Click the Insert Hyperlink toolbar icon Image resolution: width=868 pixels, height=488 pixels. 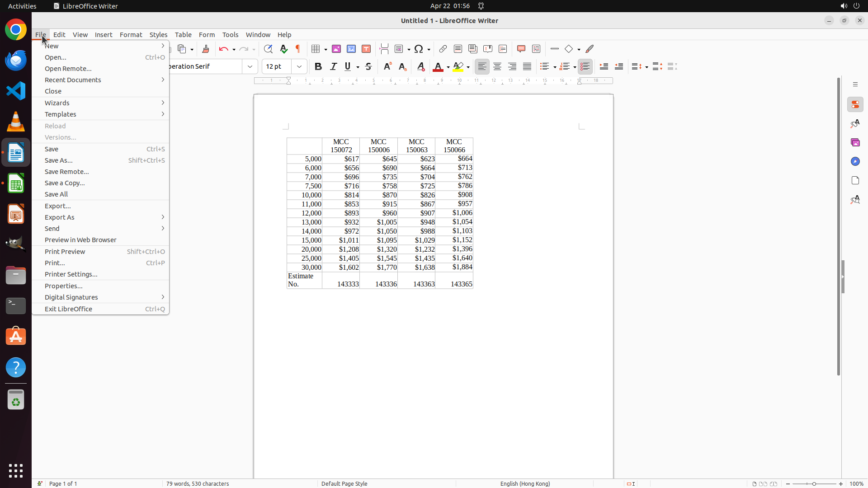pos(443,49)
